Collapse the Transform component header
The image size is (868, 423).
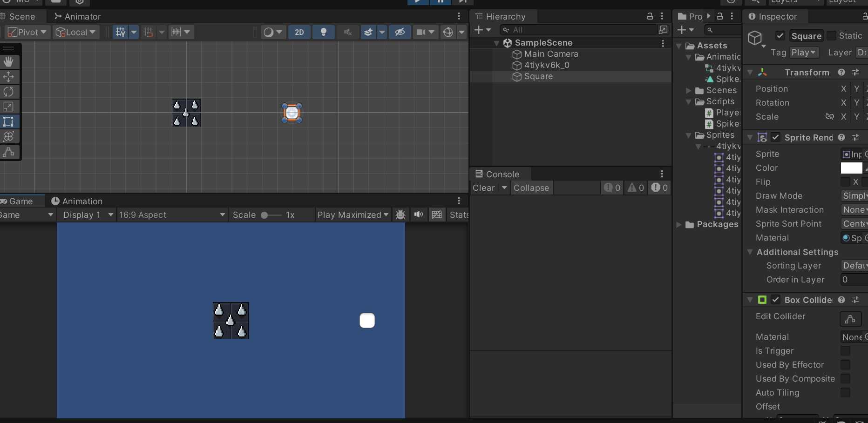750,73
